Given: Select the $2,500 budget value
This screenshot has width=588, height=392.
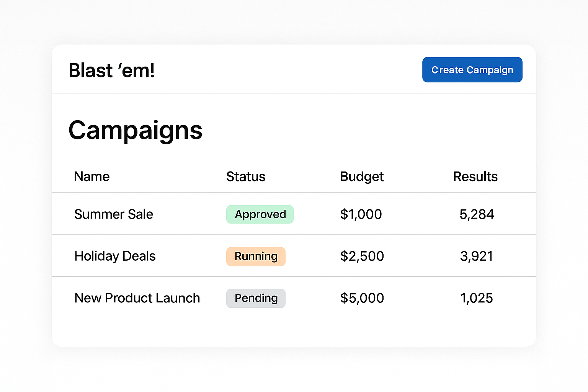Looking at the screenshot, I should (362, 256).
